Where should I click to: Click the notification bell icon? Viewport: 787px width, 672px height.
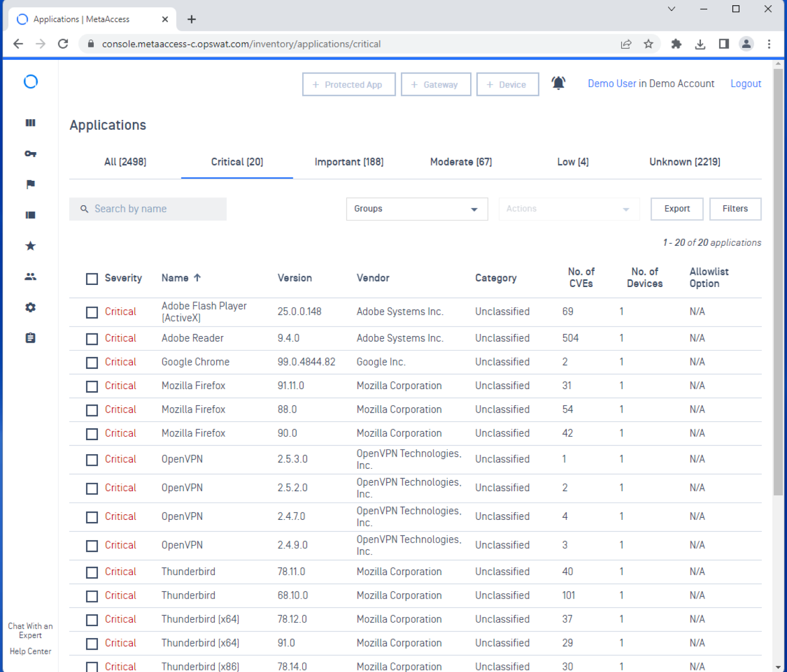(x=558, y=83)
